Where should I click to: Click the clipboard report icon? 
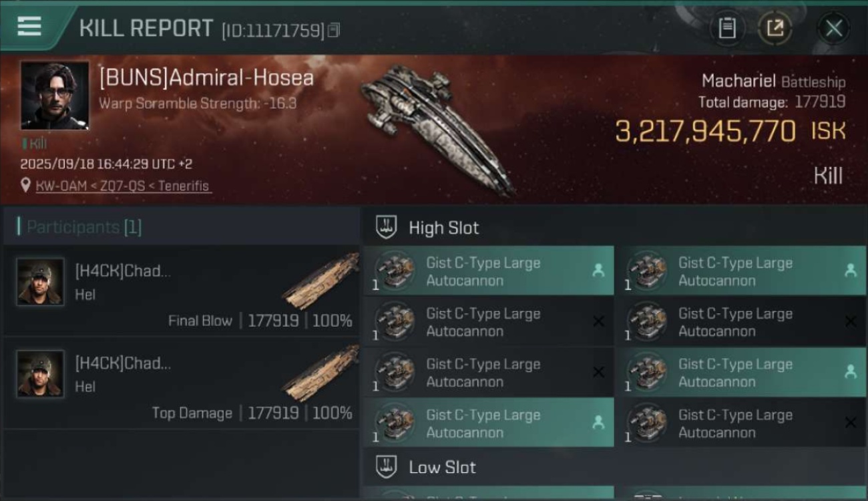point(727,28)
